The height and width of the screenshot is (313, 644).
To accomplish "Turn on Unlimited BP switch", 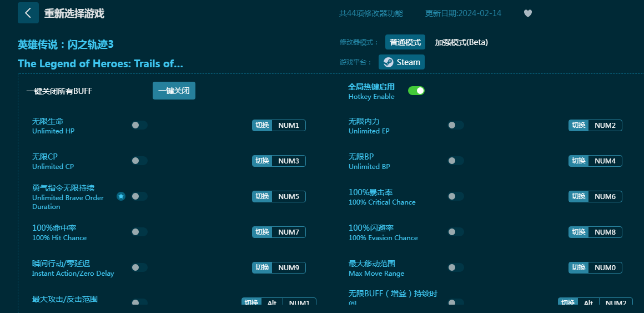I will click(456, 161).
